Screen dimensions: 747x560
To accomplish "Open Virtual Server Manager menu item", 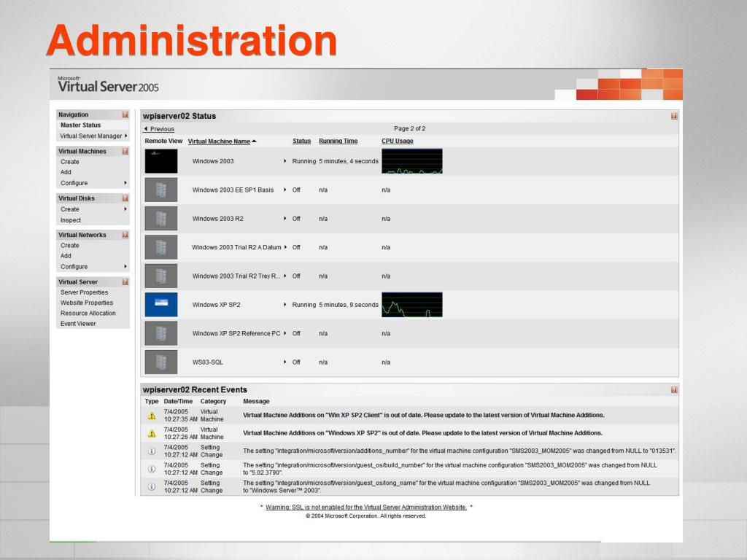I will pyautogui.click(x=91, y=136).
